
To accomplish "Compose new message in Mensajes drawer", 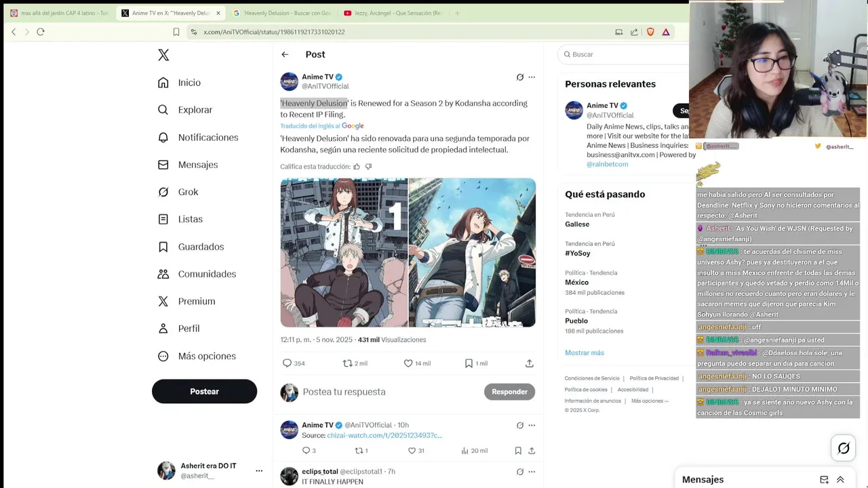I will point(824,480).
